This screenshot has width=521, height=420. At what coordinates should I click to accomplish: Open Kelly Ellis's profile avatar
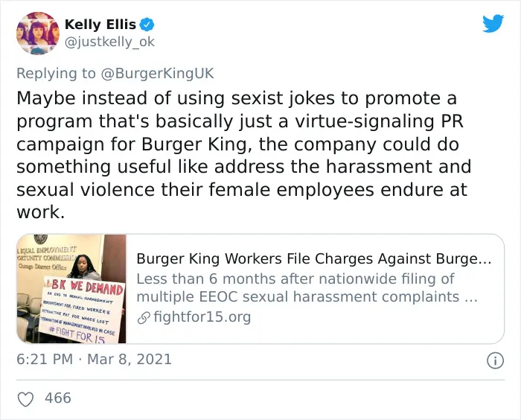[x=37, y=33]
